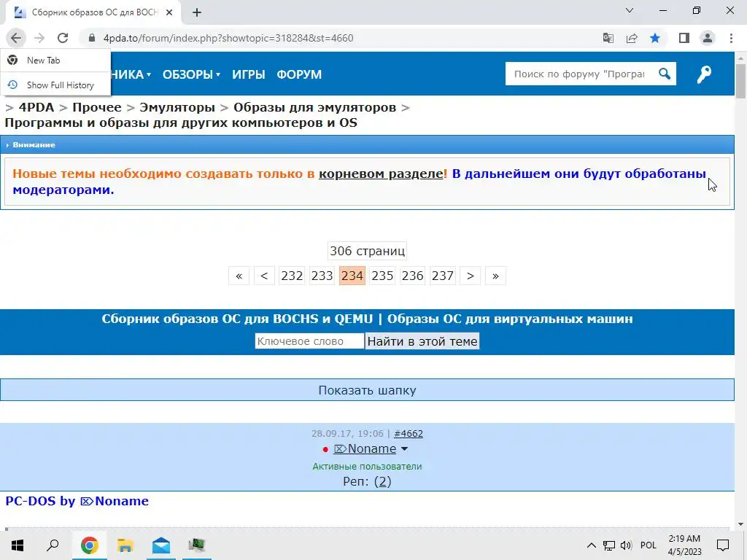
Task: Open page 236 of the topic
Action: pyautogui.click(x=413, y=276)
